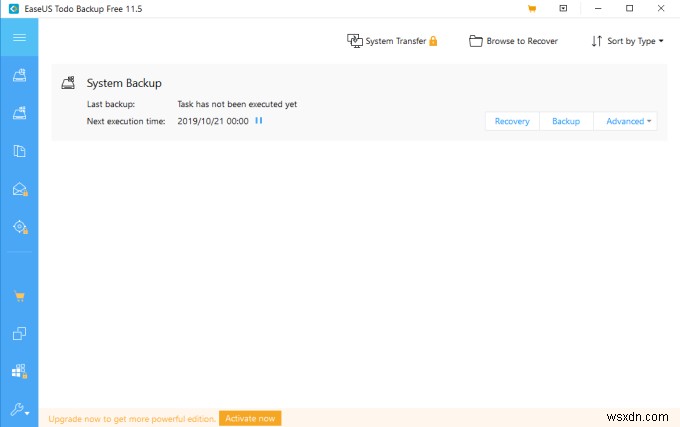Expand Sort by Type dropdown
The image size is (680, 427).
click(628, 41)
